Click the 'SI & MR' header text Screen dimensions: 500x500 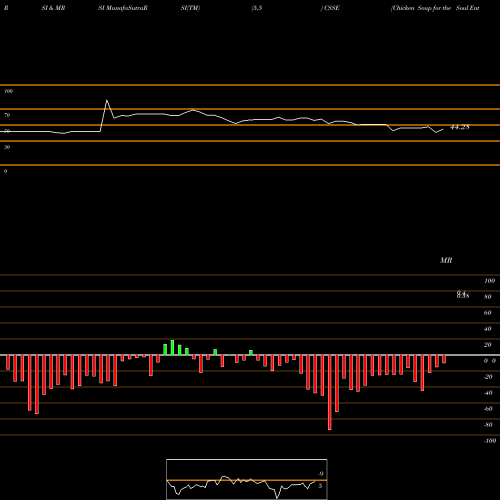(x=53, y=8)
